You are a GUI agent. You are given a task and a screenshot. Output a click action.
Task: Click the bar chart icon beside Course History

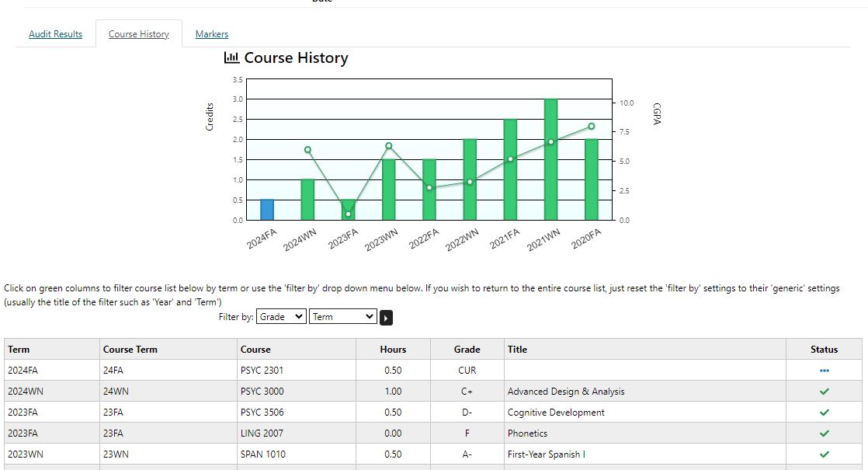point(231,57)
